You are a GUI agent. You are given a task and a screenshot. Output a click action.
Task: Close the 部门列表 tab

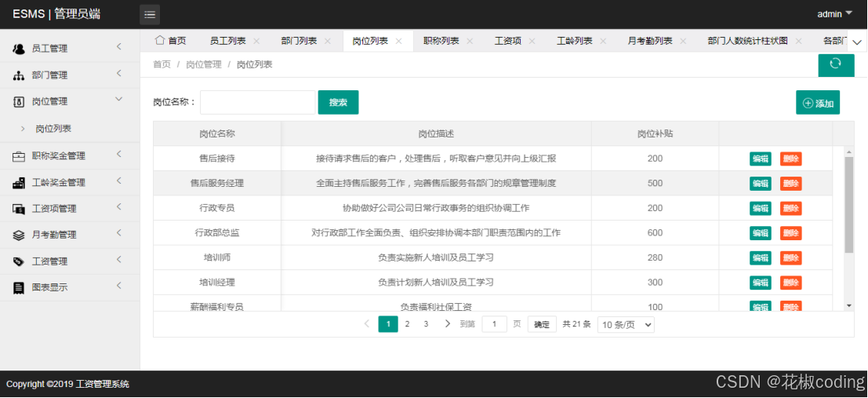327,41
